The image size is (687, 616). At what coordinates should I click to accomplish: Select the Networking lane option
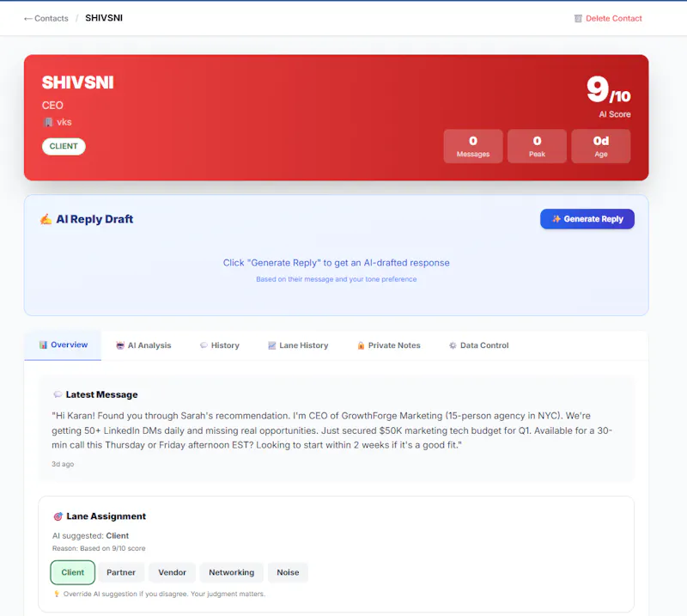click(x=231, y=572)
